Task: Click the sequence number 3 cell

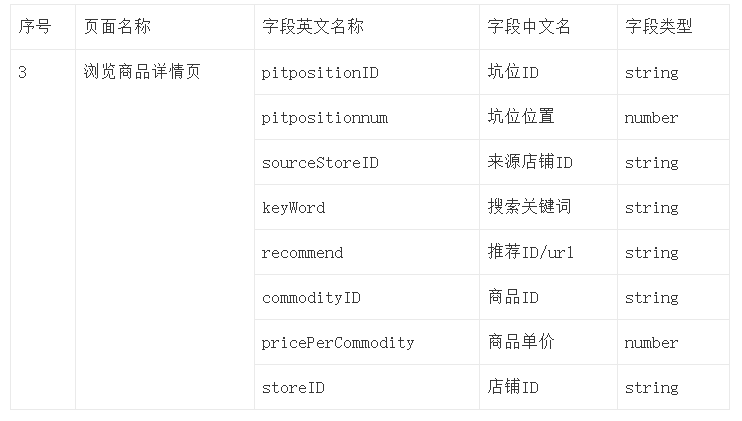Action: click(23, 72)
